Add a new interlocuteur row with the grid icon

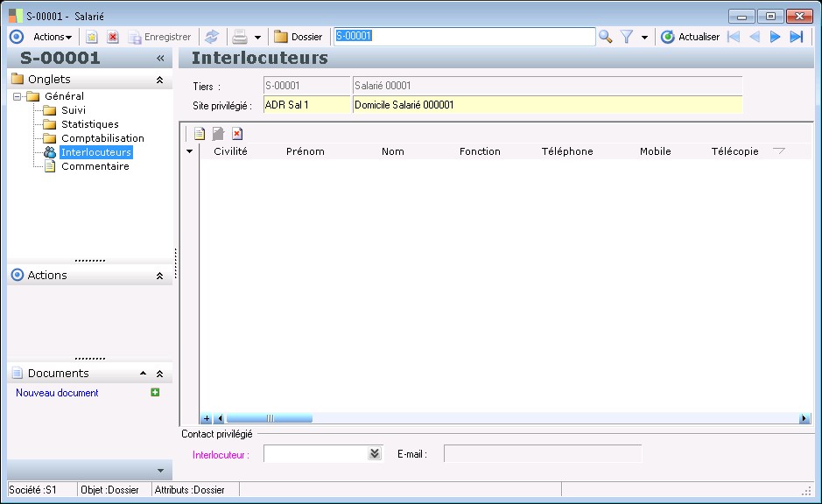(200, 134)
